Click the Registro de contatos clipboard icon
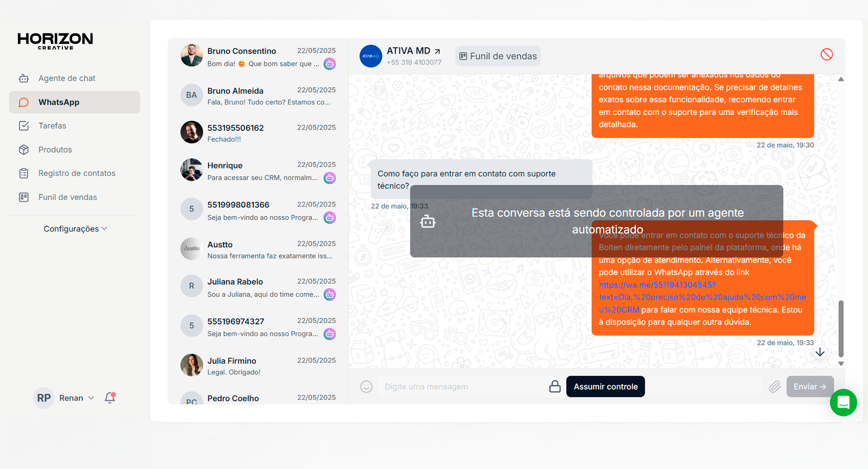 click(x=24, y=173)
